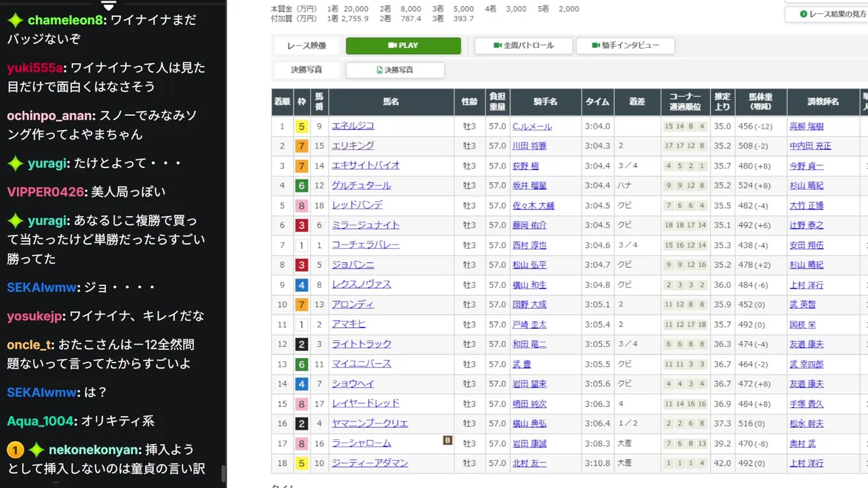Screen dimensions: 868x488
Task: Open jockey 坂井 瑠星's page
Action: [530, 185]
